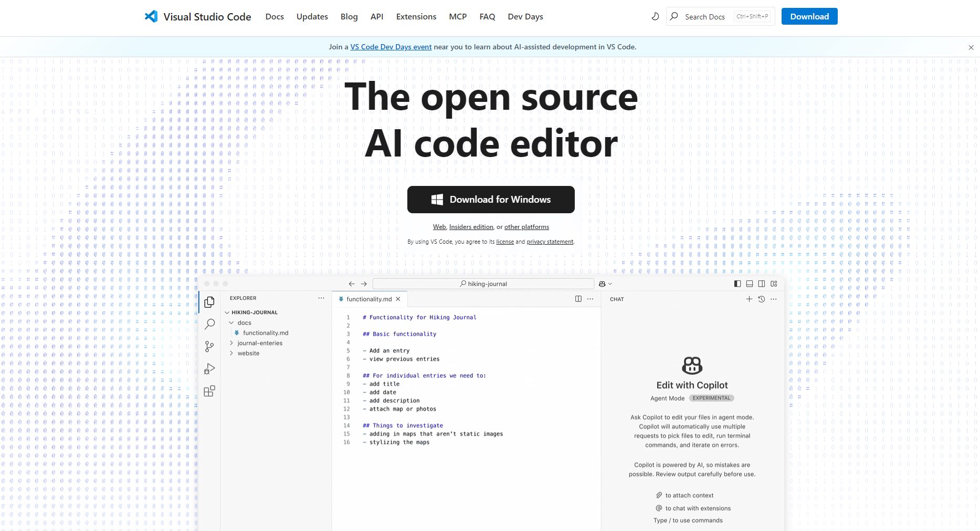Open the Search icon in activity bar

click(209, 324)
